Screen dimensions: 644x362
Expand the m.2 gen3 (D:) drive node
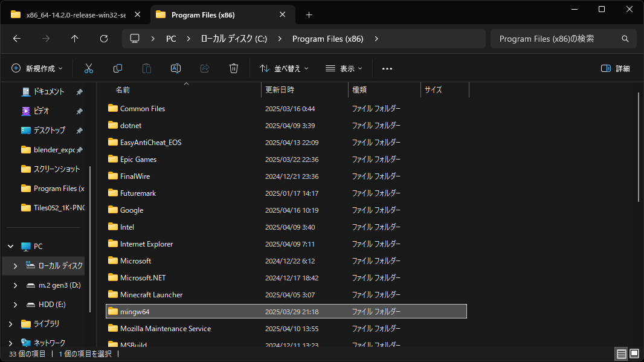(15, 285)
